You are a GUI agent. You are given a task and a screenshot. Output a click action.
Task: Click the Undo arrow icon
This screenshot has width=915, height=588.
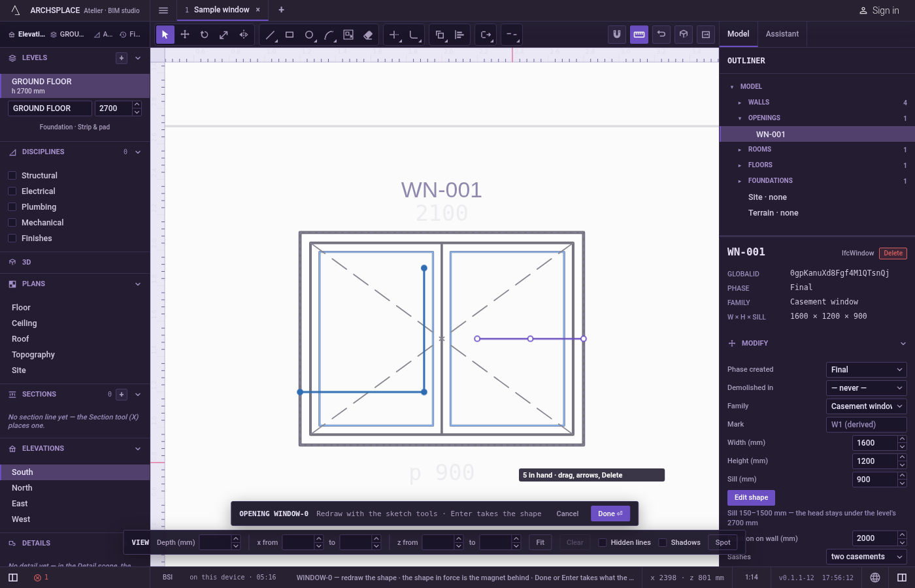click(x=661, y=35)
